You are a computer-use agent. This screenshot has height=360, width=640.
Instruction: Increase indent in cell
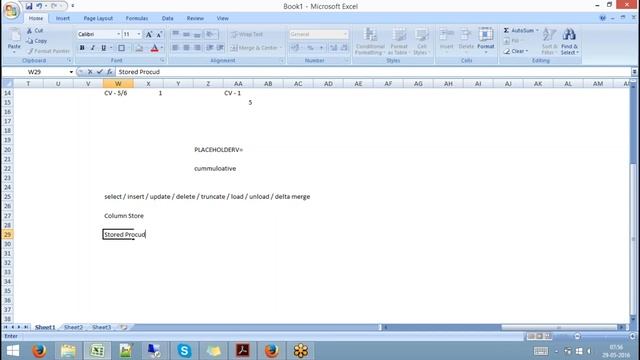[x=220, y=48]
